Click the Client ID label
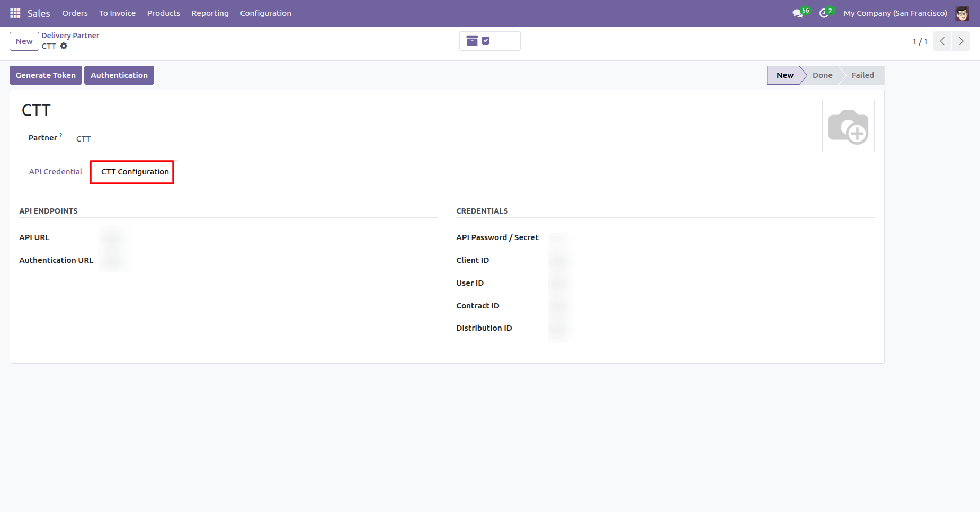 473,260
